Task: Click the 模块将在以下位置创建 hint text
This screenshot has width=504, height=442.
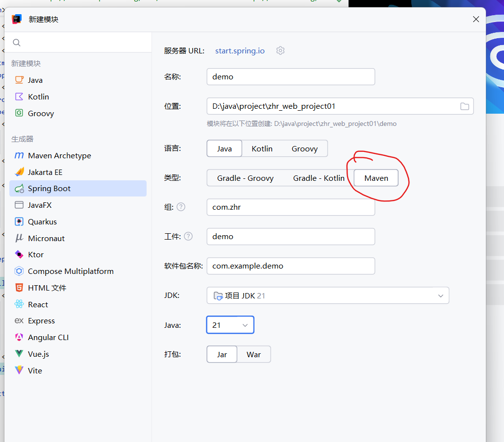Action: click(x=302, y=123)
